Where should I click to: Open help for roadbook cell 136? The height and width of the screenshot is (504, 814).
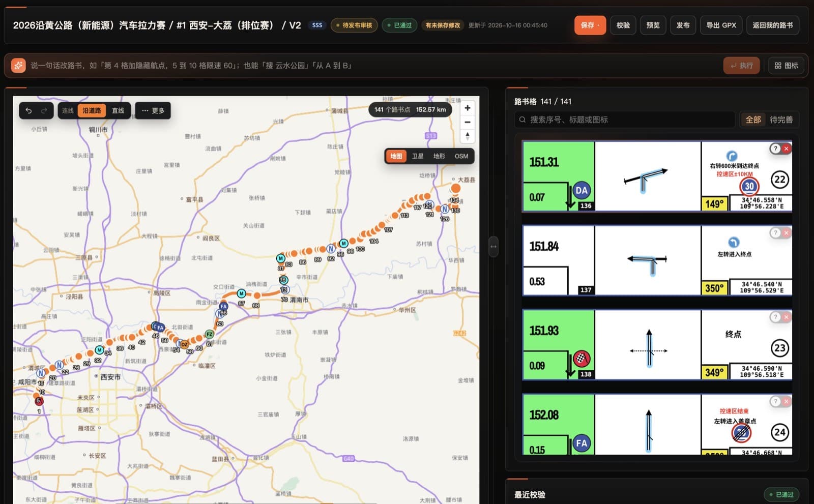click(775, 149)
